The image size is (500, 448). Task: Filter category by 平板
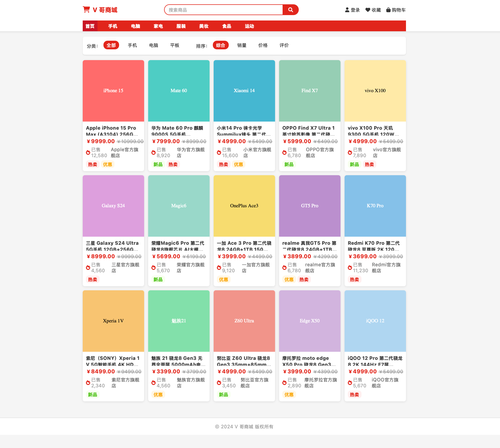175,45
